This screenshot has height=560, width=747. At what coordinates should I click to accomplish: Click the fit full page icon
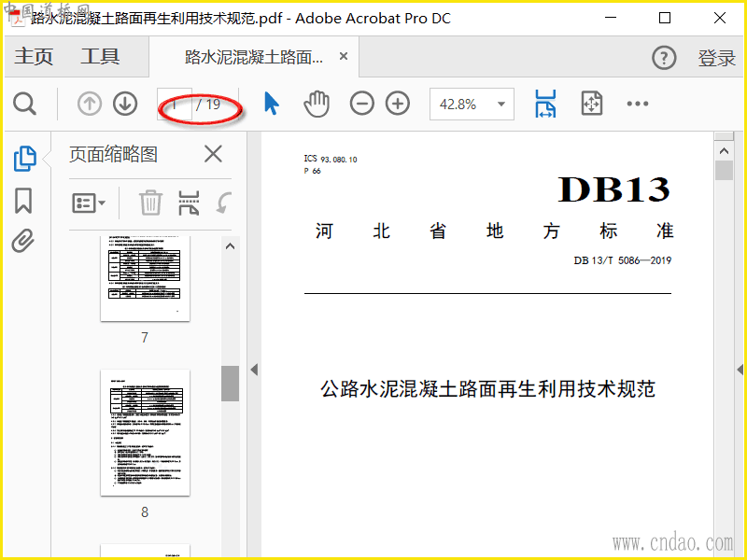[x=592, y=104]
